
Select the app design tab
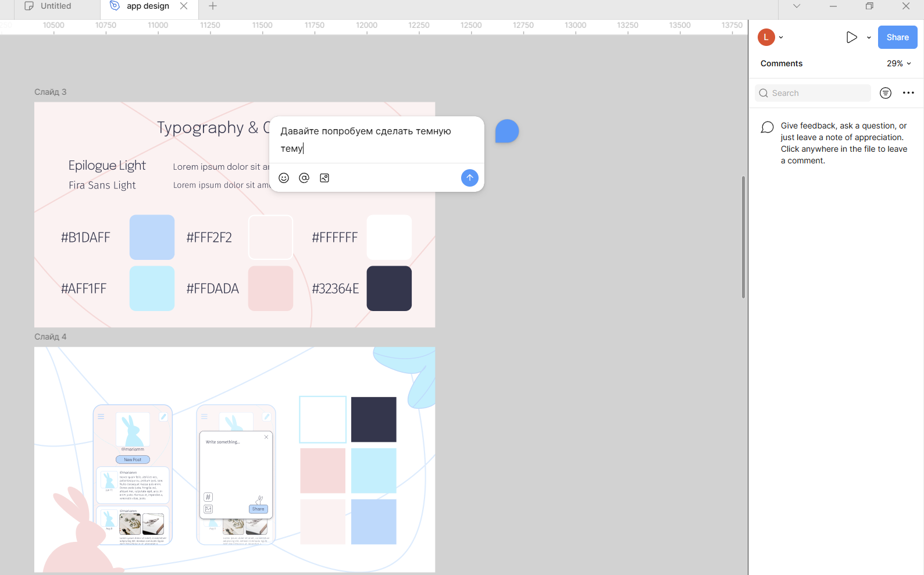[x=148, y=6]
